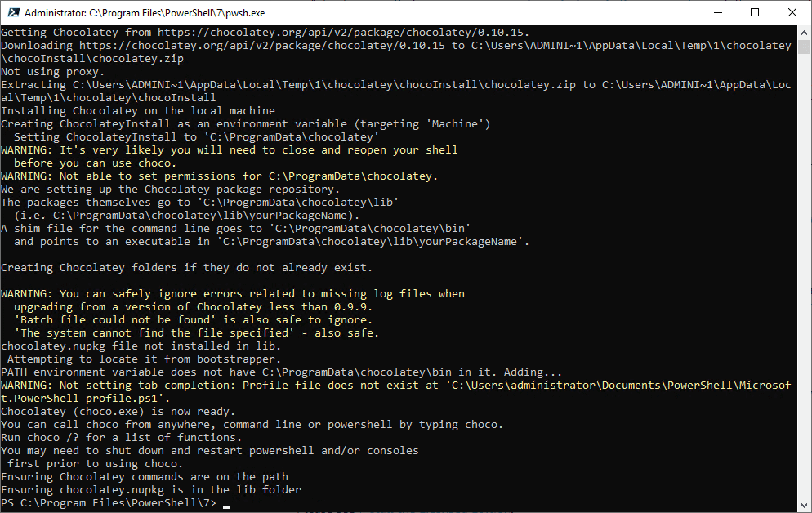
Task: Click 'Creating Chocolatey folders if they do not already exist.'
Action: [186, 268]
